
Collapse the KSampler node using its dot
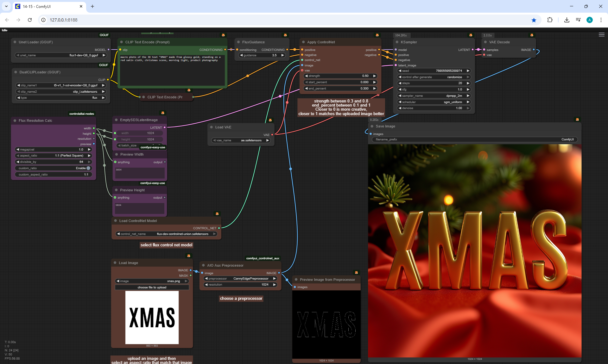(x=397, y=42)
